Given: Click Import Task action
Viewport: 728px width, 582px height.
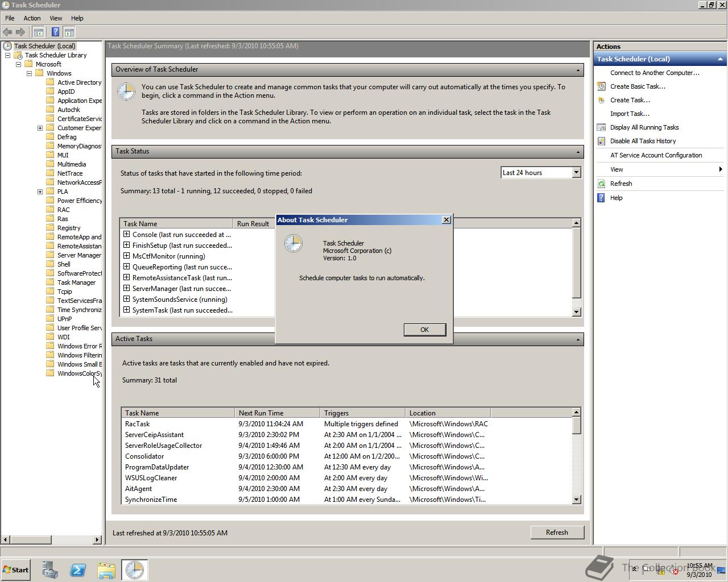Looking at the screenshot, I should pyautogui.click(x=630, y=114).
